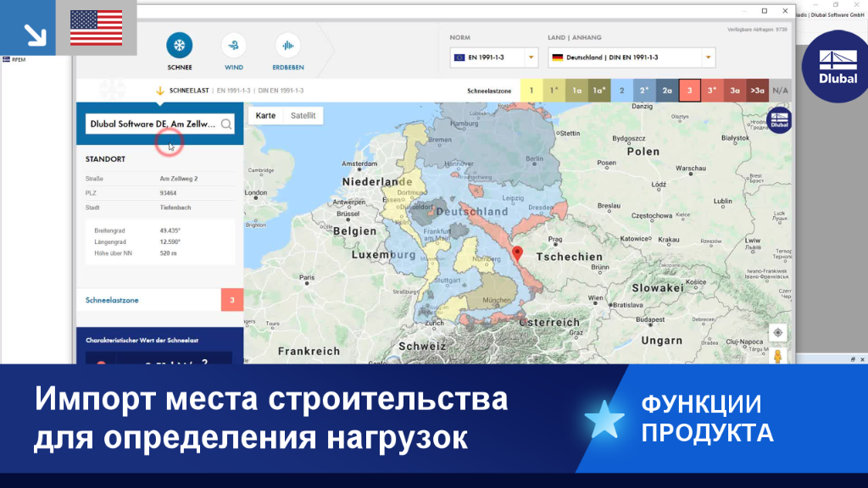The image size is (868, 488).
Task: Select snow zone 2a color swatch
Action: (666, 91)
